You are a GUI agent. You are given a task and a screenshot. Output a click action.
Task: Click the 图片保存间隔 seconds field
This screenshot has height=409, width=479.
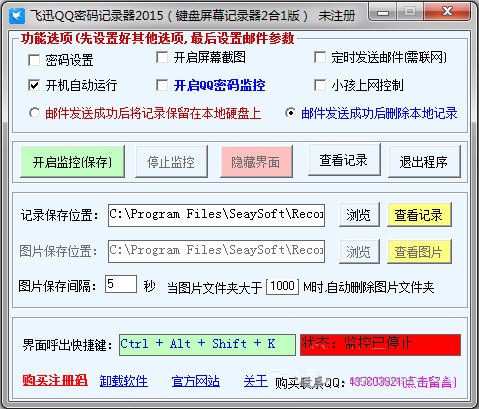click(x=121, y=284)
